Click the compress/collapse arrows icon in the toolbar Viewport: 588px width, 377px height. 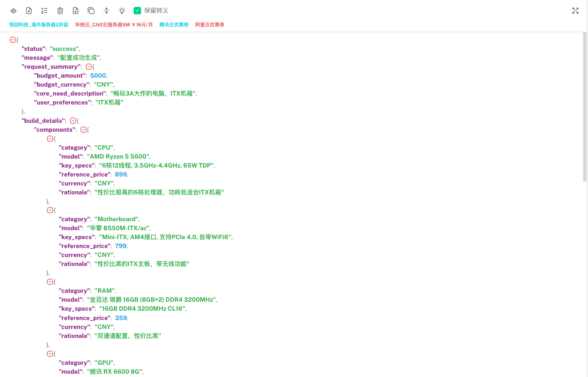(106, 11)
